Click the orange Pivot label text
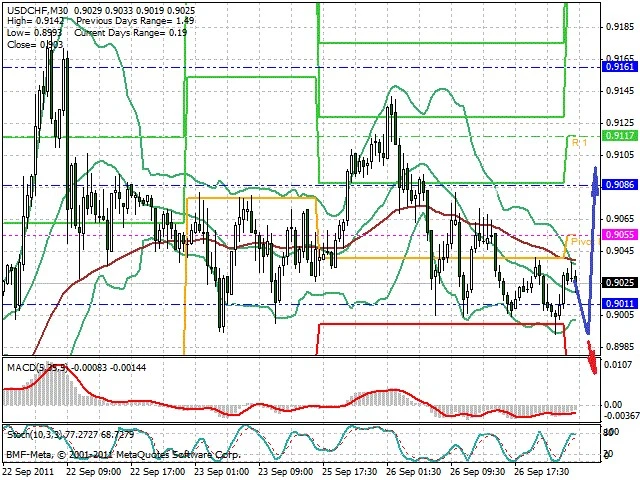The height and width of the screenshot is (480, 640). click(x=584, y=242)
